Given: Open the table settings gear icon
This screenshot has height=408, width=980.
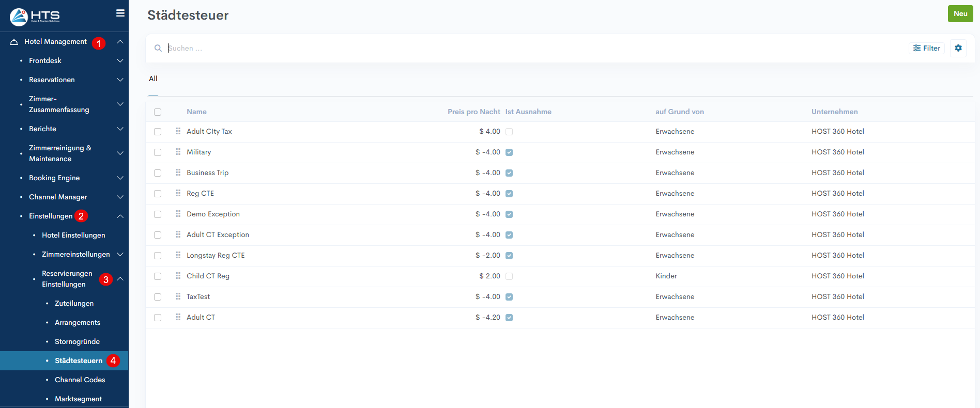Looking at the screenshot, I should (x=958, y=48).
